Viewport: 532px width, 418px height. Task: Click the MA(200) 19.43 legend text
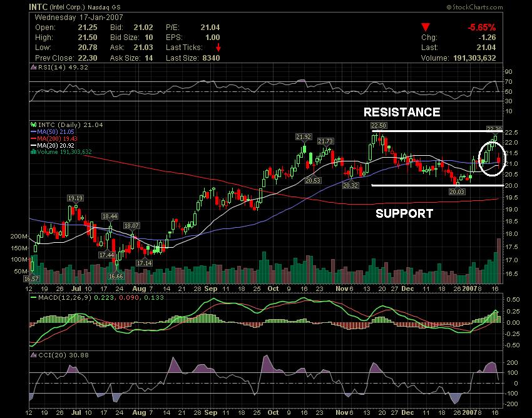(x=58, y=138)
